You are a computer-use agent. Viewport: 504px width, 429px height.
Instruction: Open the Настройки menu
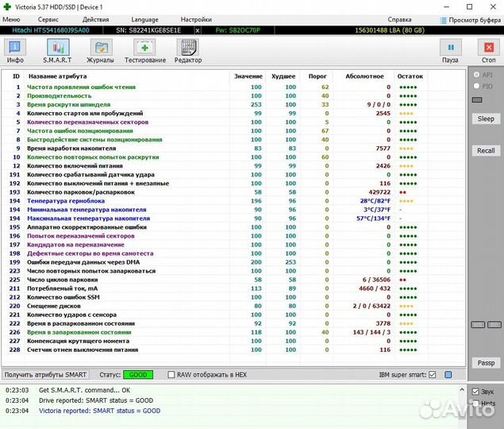pos(196,19)
